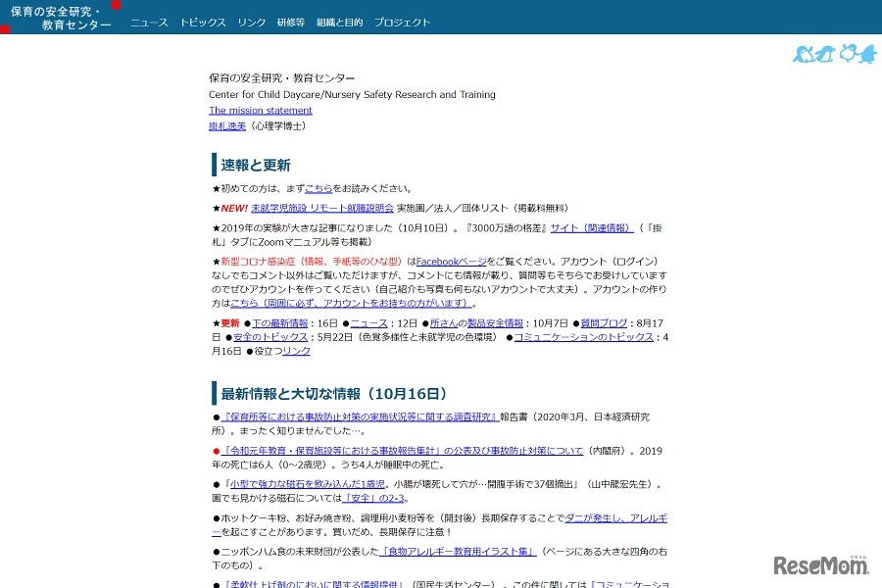Screen dimensions: 882x588
Task: Open the トピックス navigation item
Action: tap(203, 22)
